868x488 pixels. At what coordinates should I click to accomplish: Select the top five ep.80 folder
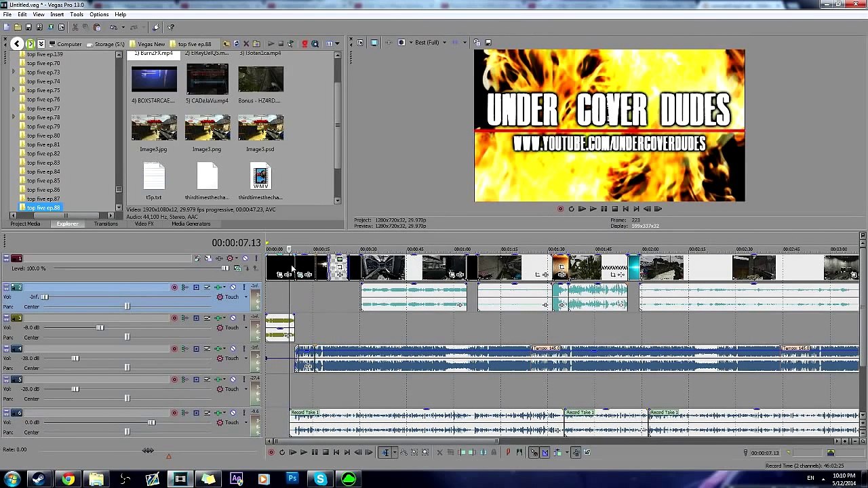[43, 136]
